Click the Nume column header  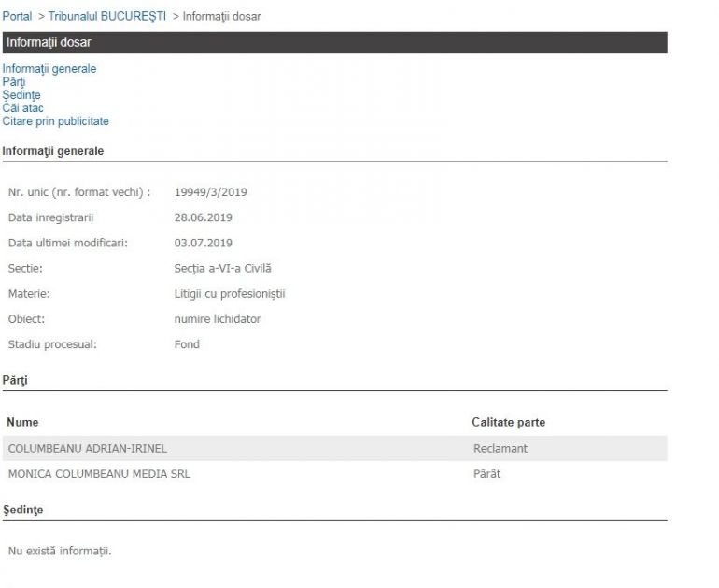click(x=22, y=423)
